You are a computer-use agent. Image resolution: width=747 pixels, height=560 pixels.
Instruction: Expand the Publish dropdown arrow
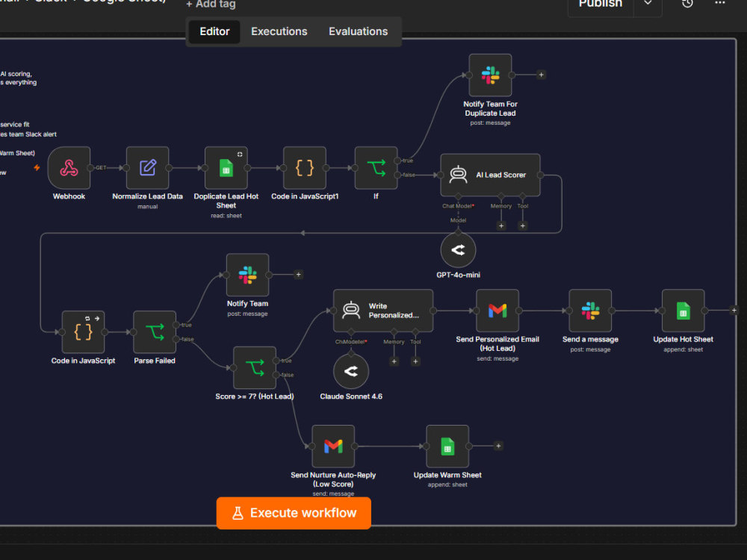648,3
